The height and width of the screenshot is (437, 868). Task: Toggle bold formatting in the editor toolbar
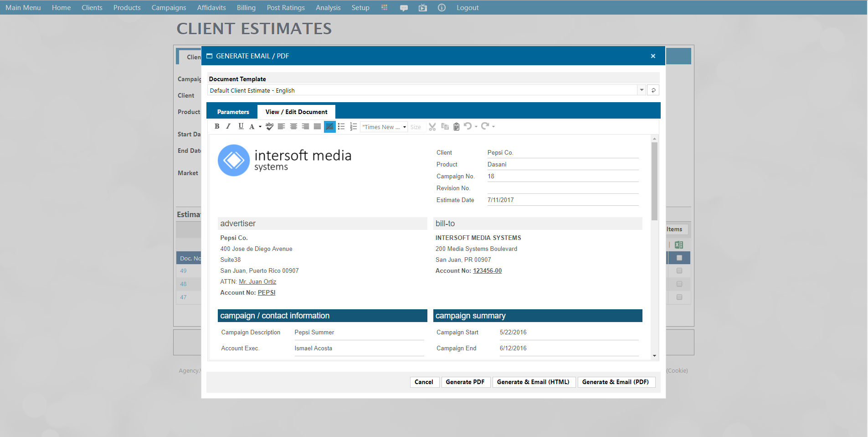tap(217, 127)
